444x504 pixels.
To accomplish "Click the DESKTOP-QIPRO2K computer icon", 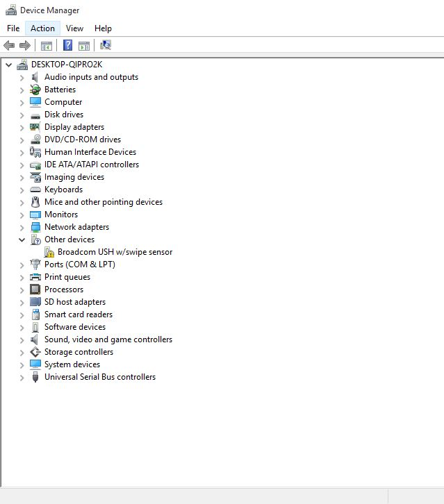I will tap(22, 65).
